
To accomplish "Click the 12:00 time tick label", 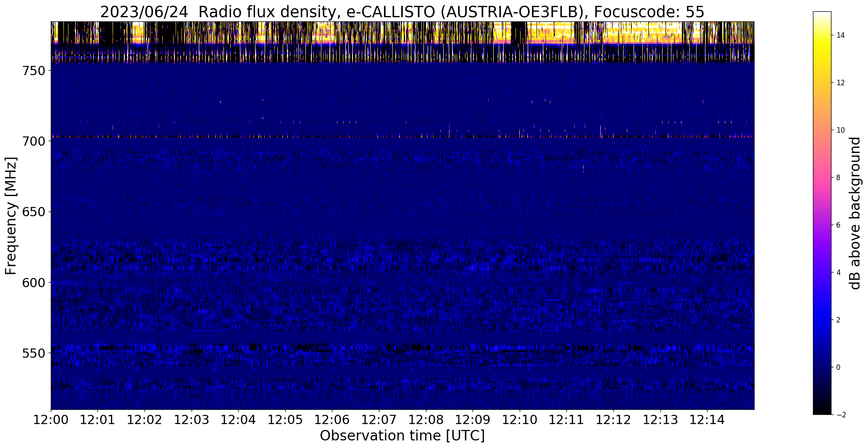I will click(x=51, y=419).
